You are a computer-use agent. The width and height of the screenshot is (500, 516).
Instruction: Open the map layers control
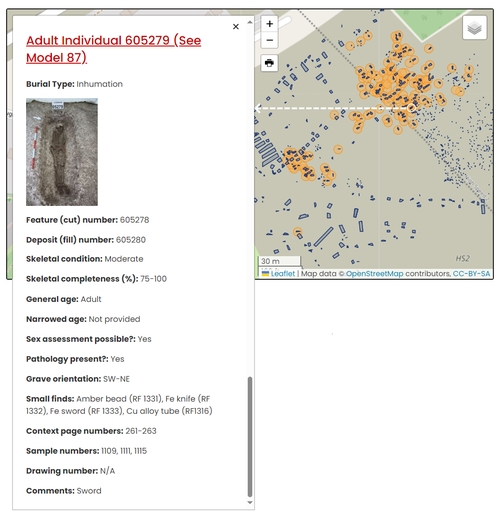(x=474, y=28)
